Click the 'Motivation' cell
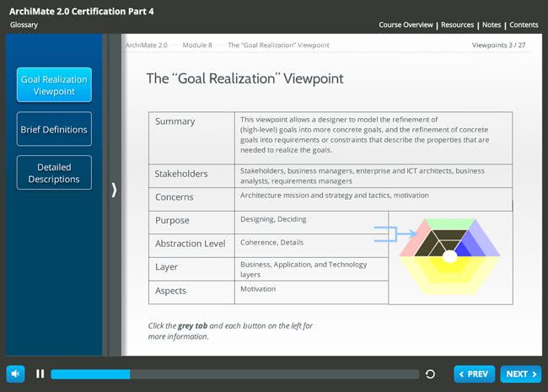The image size is (548, 392). pyautogui.click(x=311, y=293)
